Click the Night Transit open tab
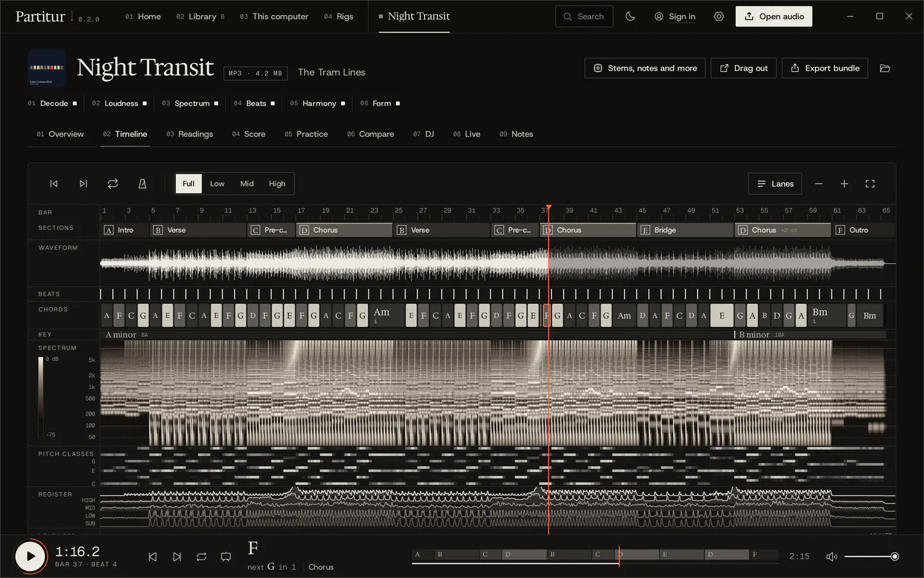The height and width of the screenshot is (578, 924). point(414,17)
